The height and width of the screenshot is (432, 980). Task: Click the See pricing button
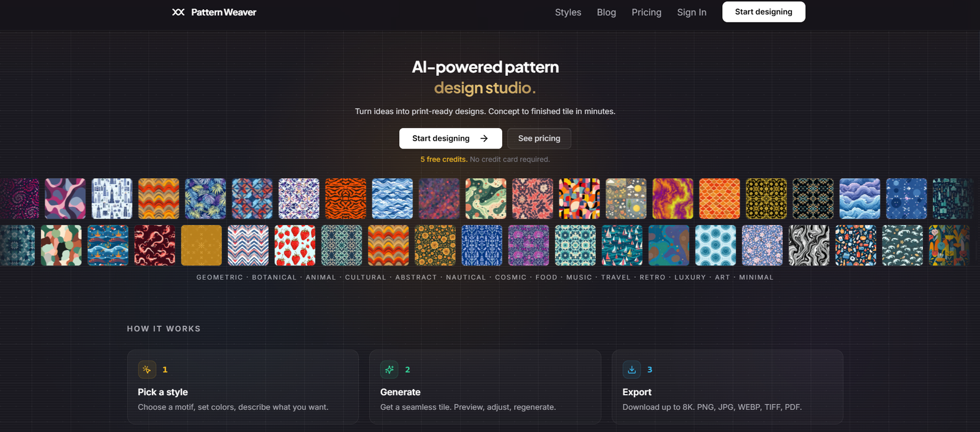[539, 138]
